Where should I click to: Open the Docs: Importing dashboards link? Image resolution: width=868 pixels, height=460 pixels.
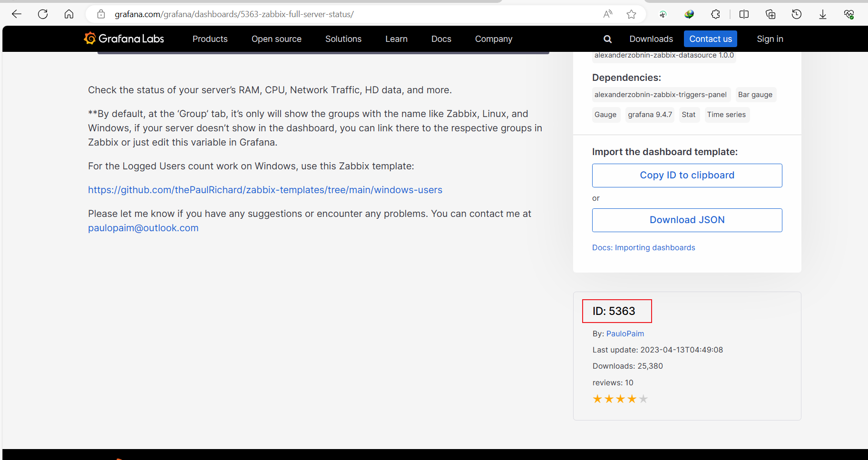pyautogui.click(x=644, y=248)
